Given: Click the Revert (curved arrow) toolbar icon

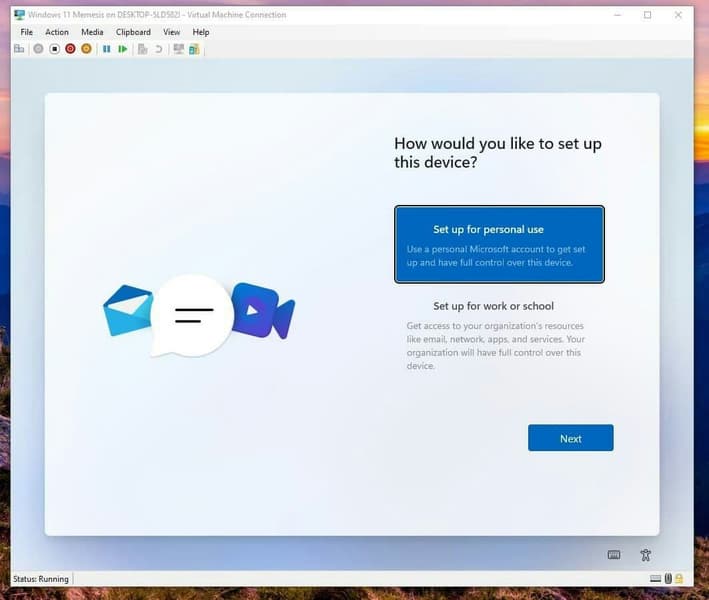Looking at the screenshot, I should pyautogui.click(x=159, y=49).
